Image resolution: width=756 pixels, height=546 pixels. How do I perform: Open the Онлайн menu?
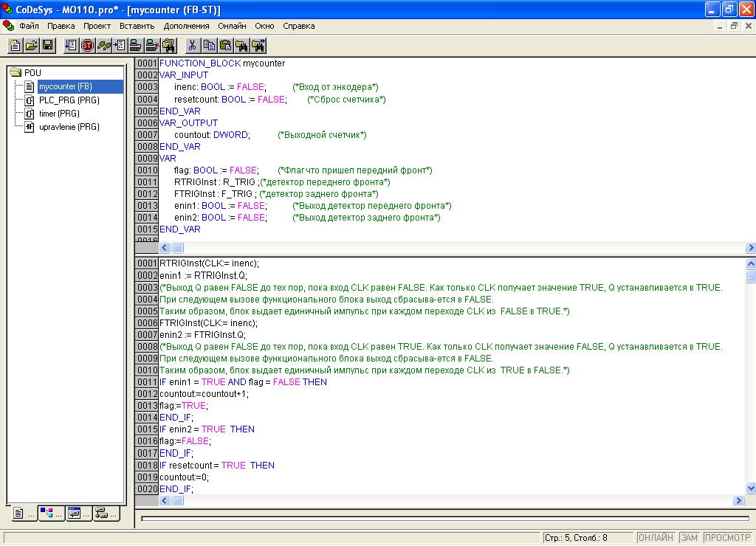232,26
